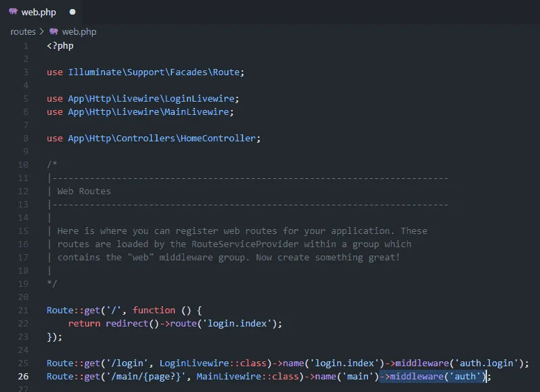Click line number 26 in the gutter

(x=23, y=377)
